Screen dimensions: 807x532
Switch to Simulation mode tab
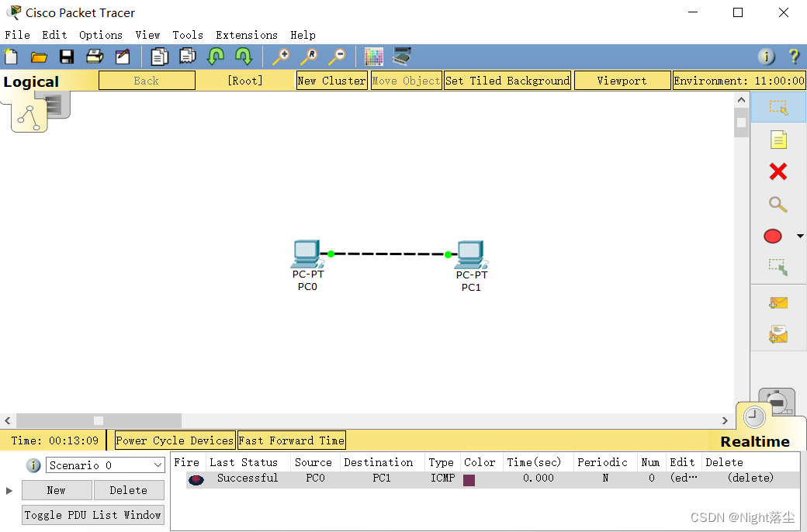tap(779, 401)
